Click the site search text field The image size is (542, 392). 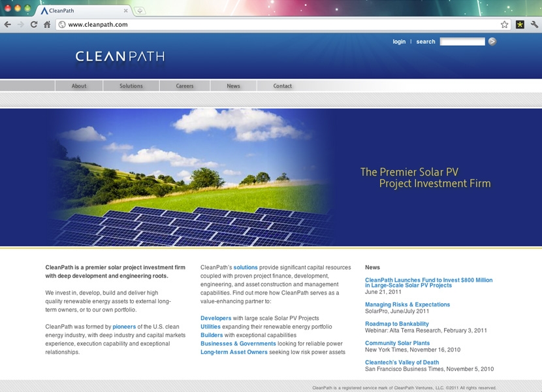click(462, 42)
